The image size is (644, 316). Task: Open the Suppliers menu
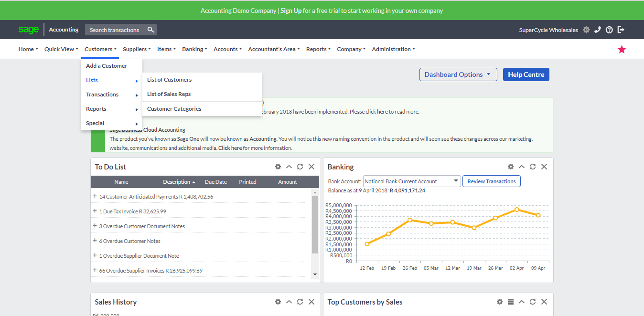click(x=137, y=49)
